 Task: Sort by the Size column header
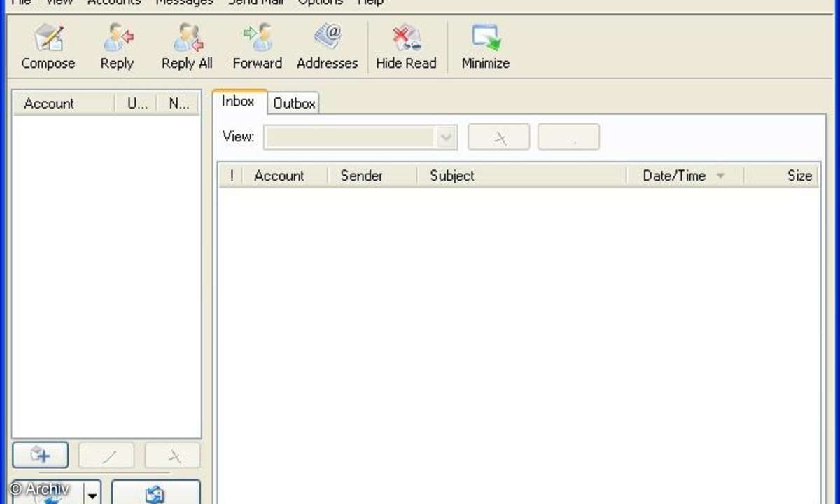pos(782,176)
